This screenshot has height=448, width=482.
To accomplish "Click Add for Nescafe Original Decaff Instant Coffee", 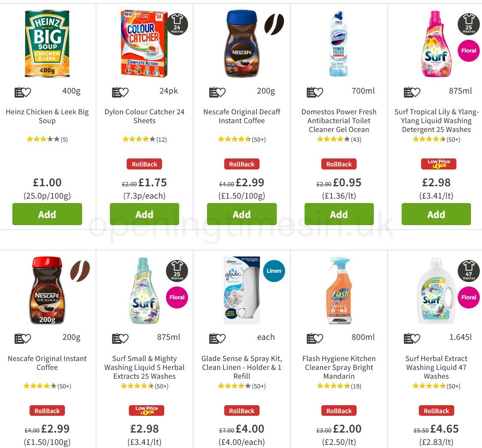I will click(241, 214).
